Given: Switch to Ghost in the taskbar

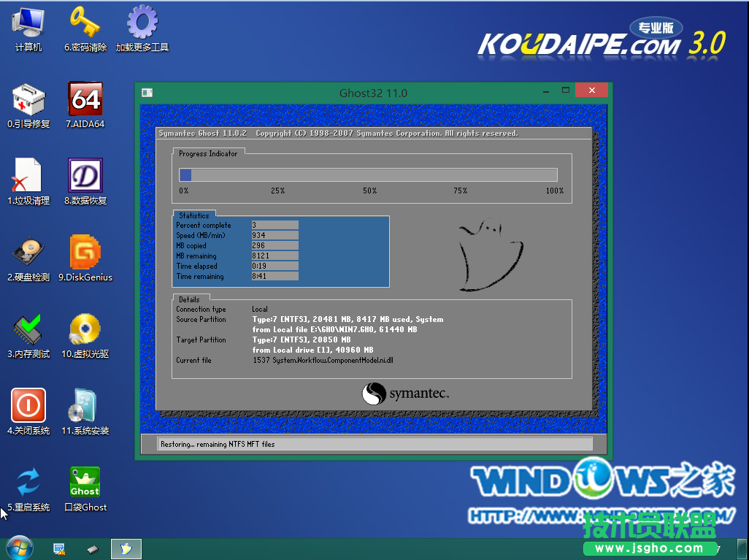Looking at the screenshot, I should 126,548.
